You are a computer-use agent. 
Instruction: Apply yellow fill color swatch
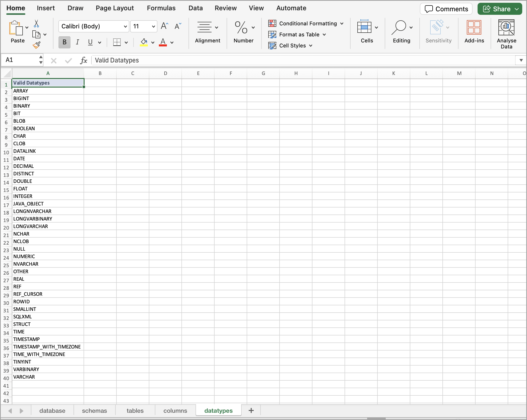(x=144, y=42)
